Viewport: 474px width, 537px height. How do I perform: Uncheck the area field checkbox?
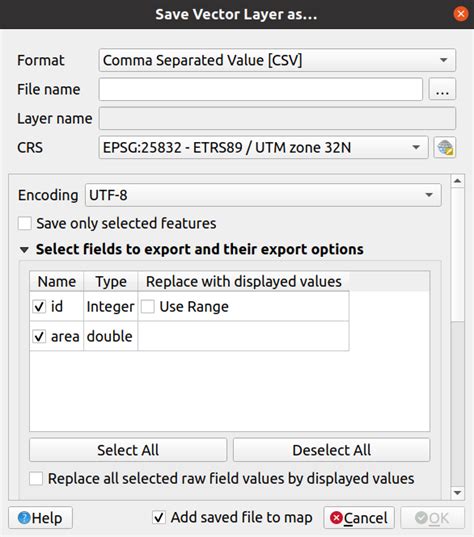pos(39,336)
